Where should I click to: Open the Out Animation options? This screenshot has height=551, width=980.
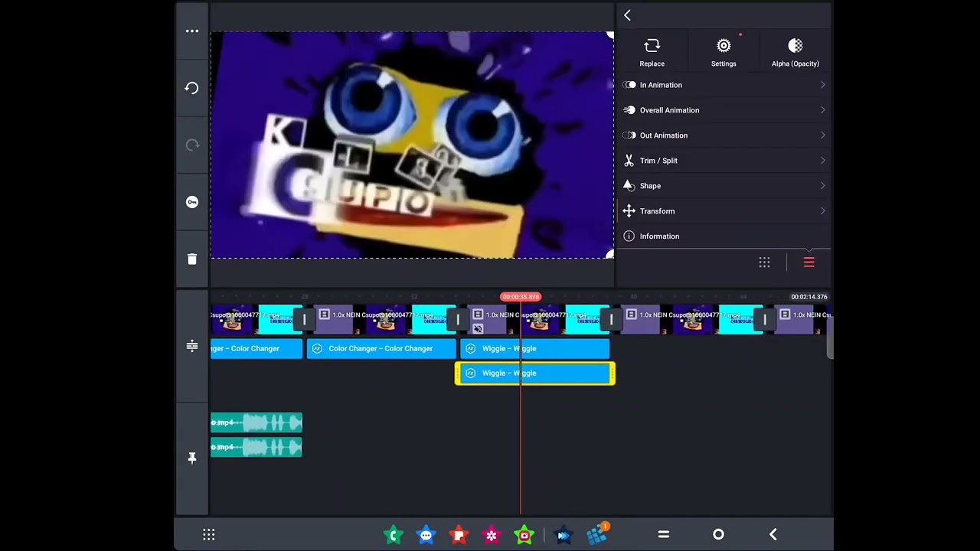(724, 135)
